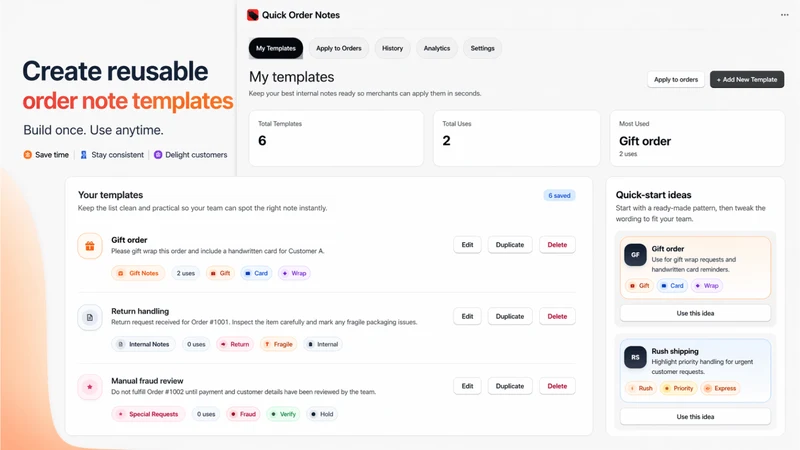Click the Card tag in Quick-start Gift order idea
Viewport: 800px width, 450px height.
click(x=672, y=286)
